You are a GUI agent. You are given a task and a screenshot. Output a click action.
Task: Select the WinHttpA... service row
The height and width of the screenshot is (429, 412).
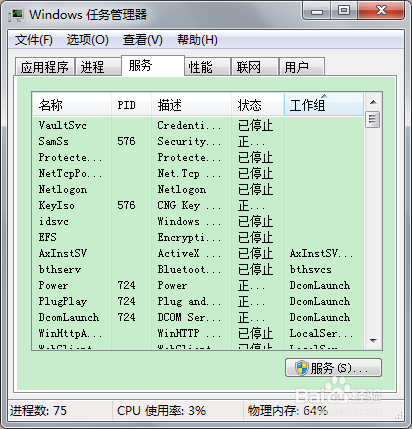tap(198, 333)
